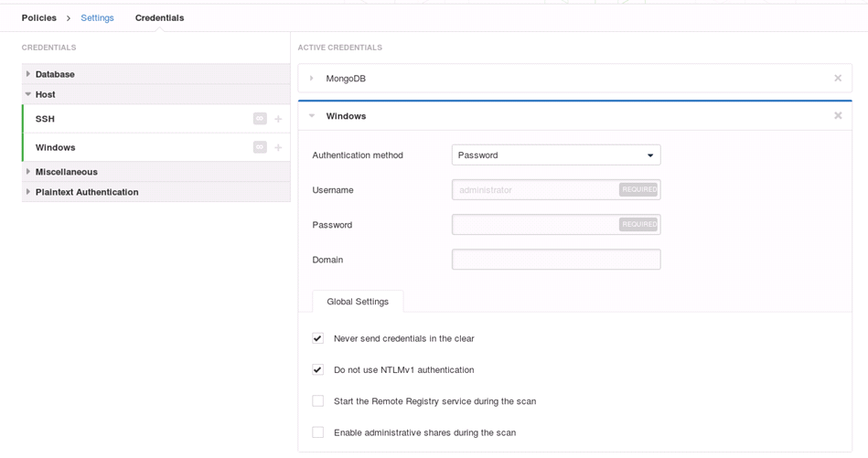The image size is (868, 458).
Task: Open the Global Settings tab
Action: click(358, 302)
